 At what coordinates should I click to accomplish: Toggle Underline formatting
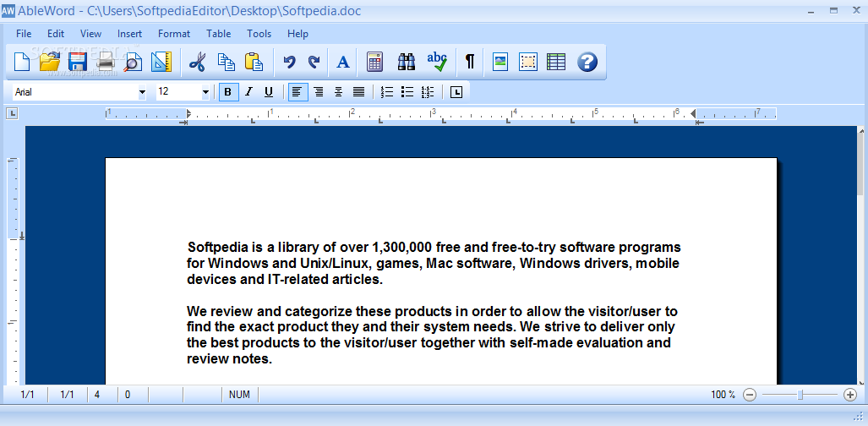(x=269, y=92)
